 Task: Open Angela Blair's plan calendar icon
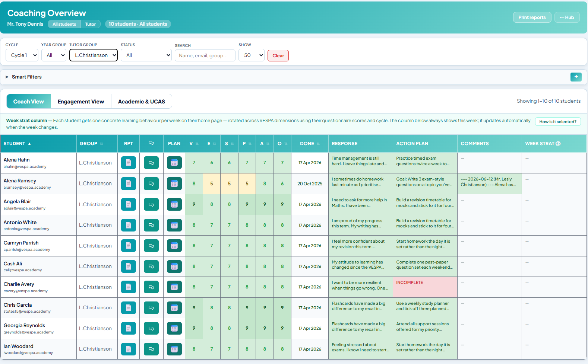coord(174,204)
